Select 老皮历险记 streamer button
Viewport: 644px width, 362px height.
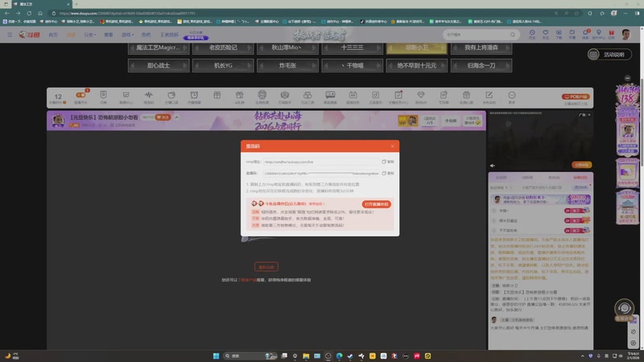pos(223,47)
